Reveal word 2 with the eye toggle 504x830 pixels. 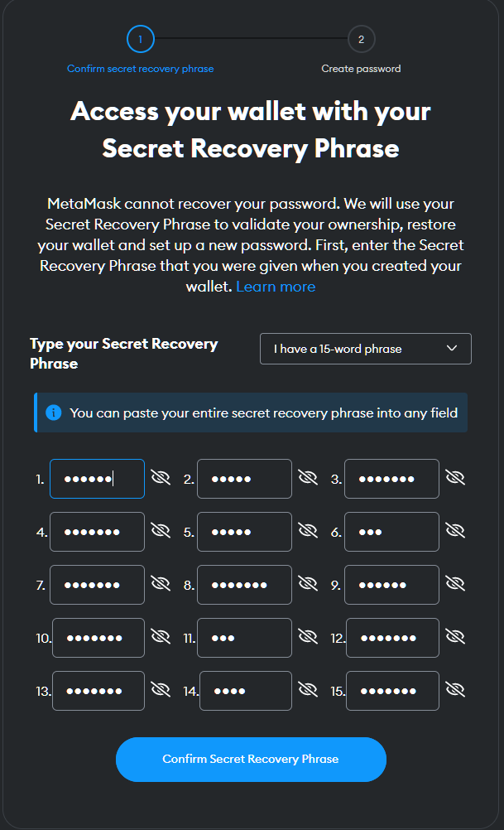click(x=308, y=478)
